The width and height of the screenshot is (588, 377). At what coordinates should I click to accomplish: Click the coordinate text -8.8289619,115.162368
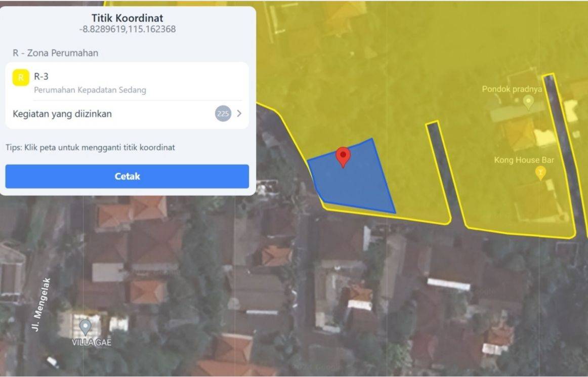[128, 29]
